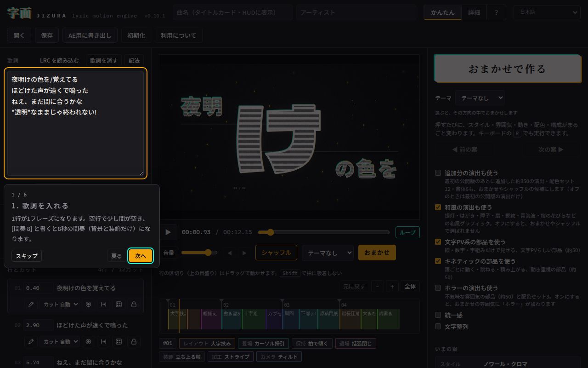Click the dice randomize icon on line 01
Screen dimensions: 588x368
[119, 305]
